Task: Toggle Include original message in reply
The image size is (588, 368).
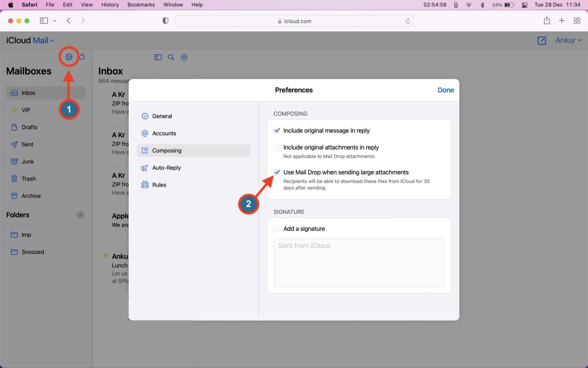Action: coord(277,131)
